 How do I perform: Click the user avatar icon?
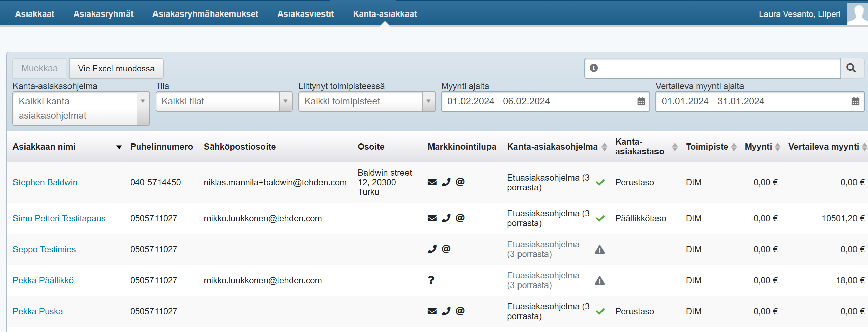point(858,13)
